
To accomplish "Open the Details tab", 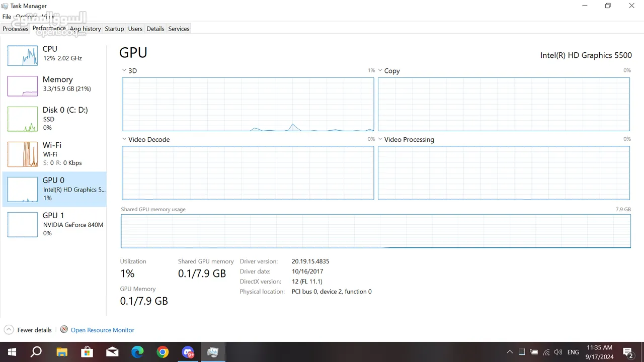I will [155, 29].
